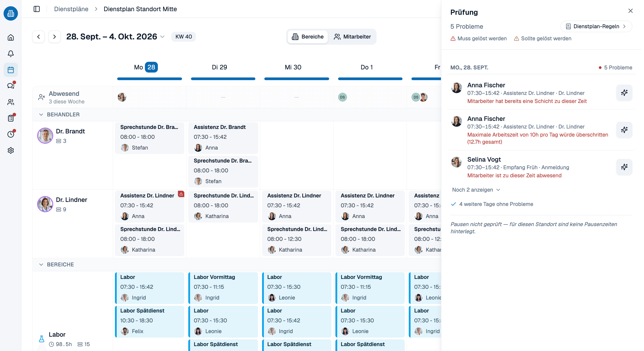This screenshot has width=644, height=351.
Task: Click Selina Vogt problem entry
Action: coord(541,167)
